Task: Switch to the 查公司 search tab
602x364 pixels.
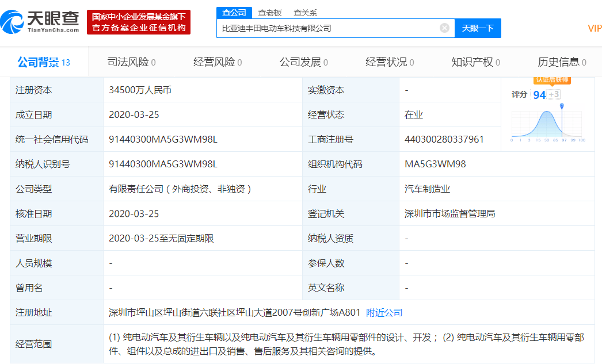Action: point(234,13)
